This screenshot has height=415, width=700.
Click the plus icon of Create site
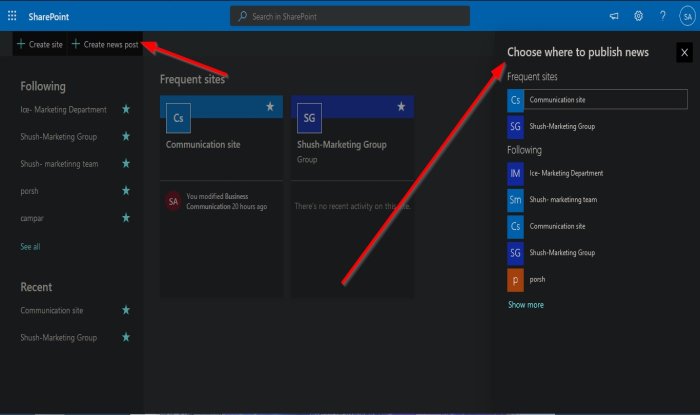pyautogui.click(x=21, y=44)
